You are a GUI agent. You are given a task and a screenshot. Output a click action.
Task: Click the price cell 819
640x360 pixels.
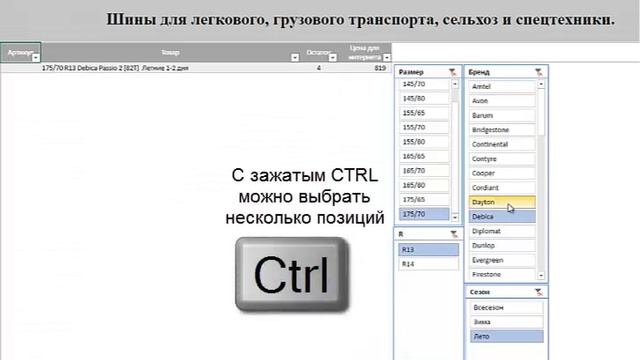tap(380, 68)
